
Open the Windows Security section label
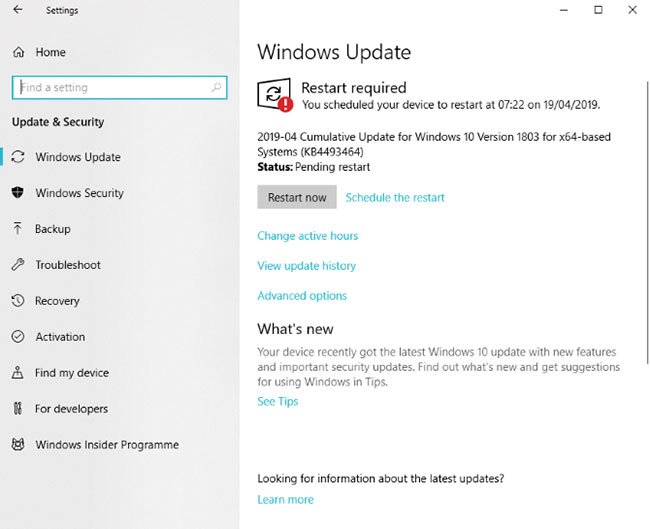click(x=80, y=193)
